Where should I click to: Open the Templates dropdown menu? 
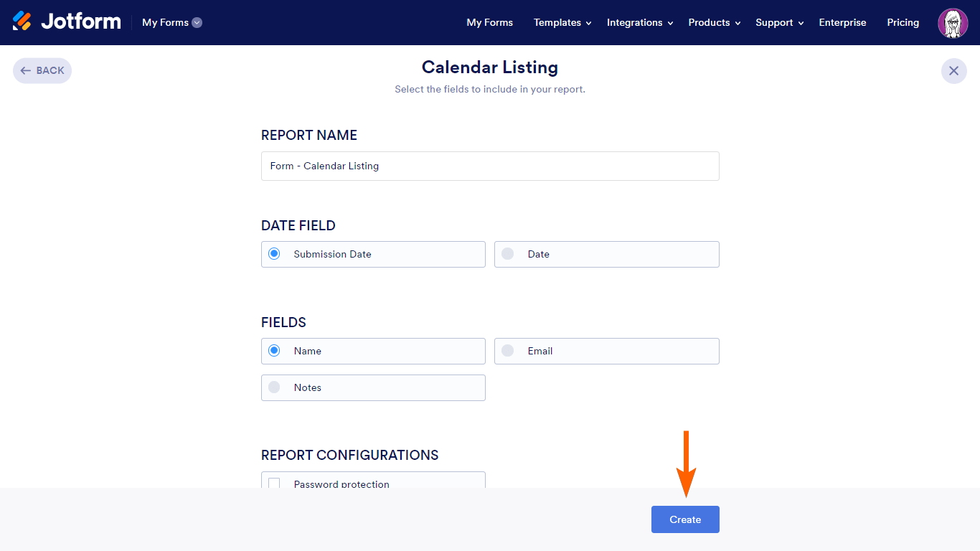pyautogui.click(x=562, y=22)
